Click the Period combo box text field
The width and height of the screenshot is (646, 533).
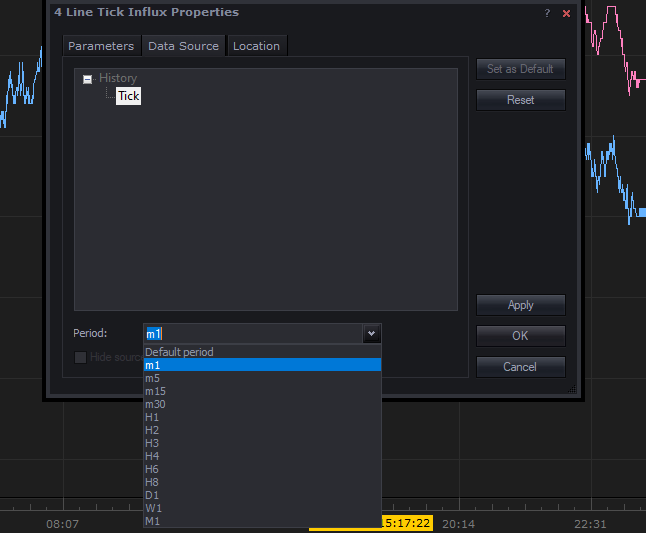point(253,334)
